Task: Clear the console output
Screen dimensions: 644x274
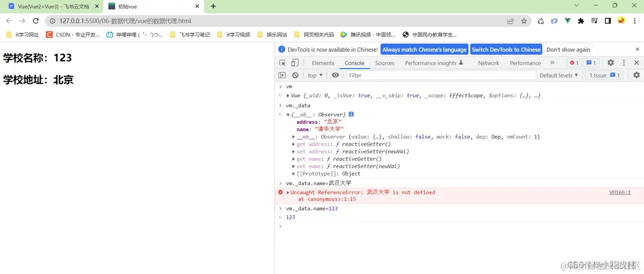Action: (295, 75)
